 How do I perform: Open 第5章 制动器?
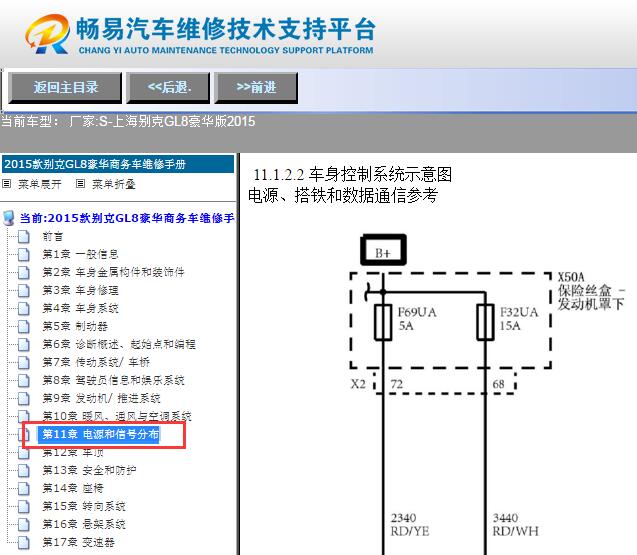tap(75, 326)
